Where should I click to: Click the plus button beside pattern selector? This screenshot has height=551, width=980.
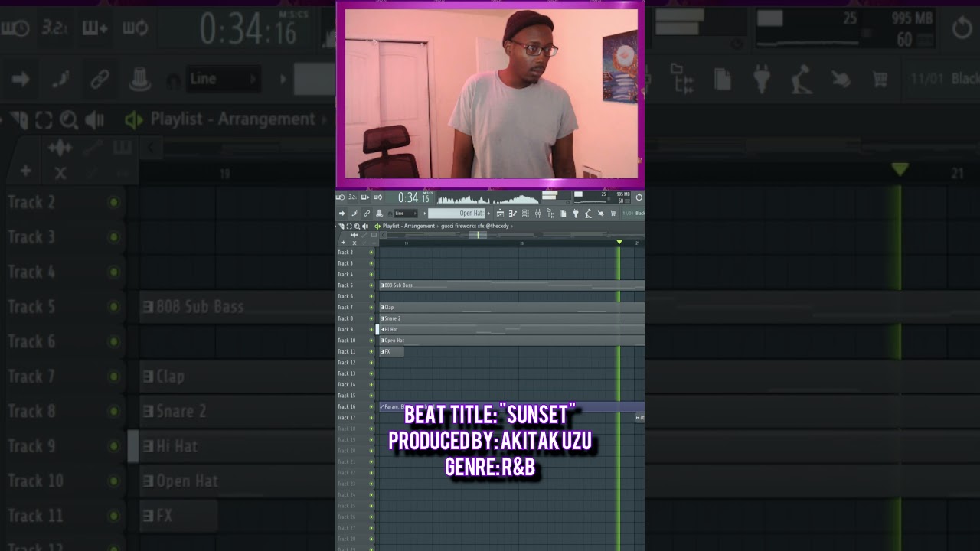pyautogui.click(x=488, y=214)
